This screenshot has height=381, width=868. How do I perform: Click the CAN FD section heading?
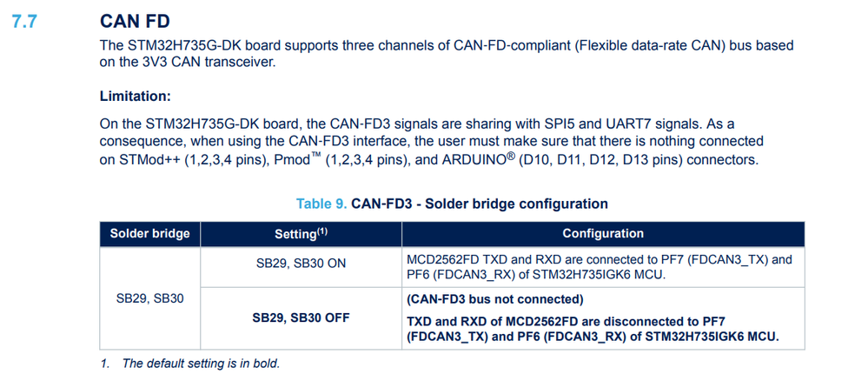(x=135, y=22)
